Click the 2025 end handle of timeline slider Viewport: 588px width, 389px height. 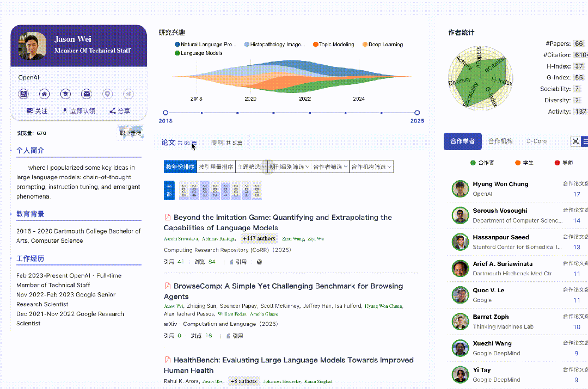point(417,113)
